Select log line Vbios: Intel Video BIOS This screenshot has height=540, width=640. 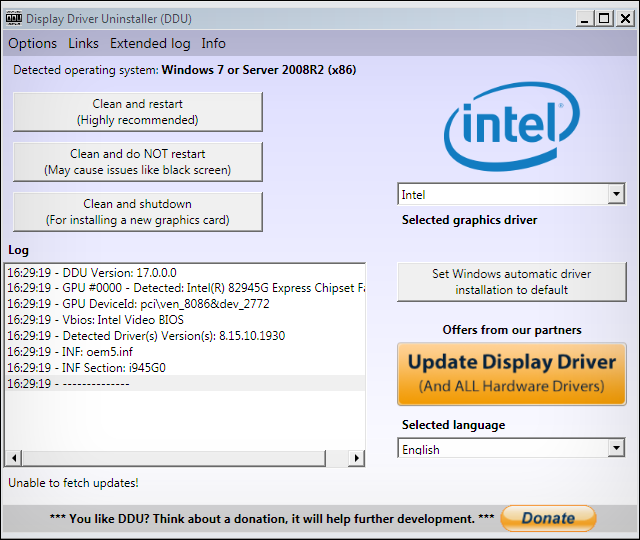coord(186,320)
